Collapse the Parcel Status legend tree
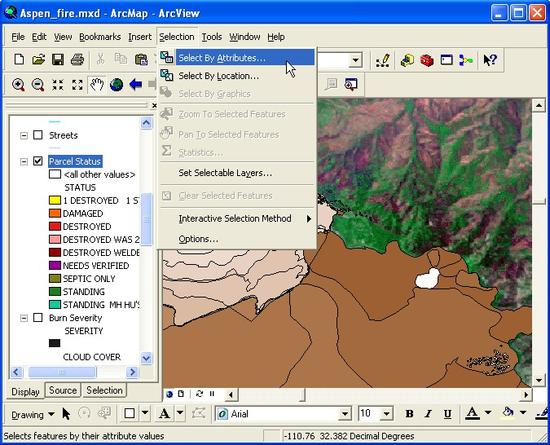Image resolution: width=550 pixels, height=445 pixels. 24,161
